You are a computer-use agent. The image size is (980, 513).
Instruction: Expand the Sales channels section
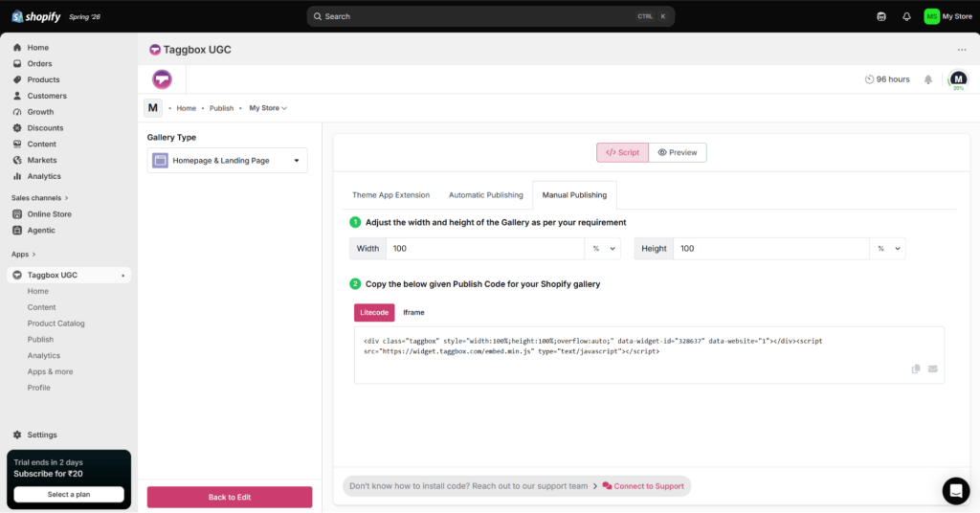(39, 198)
